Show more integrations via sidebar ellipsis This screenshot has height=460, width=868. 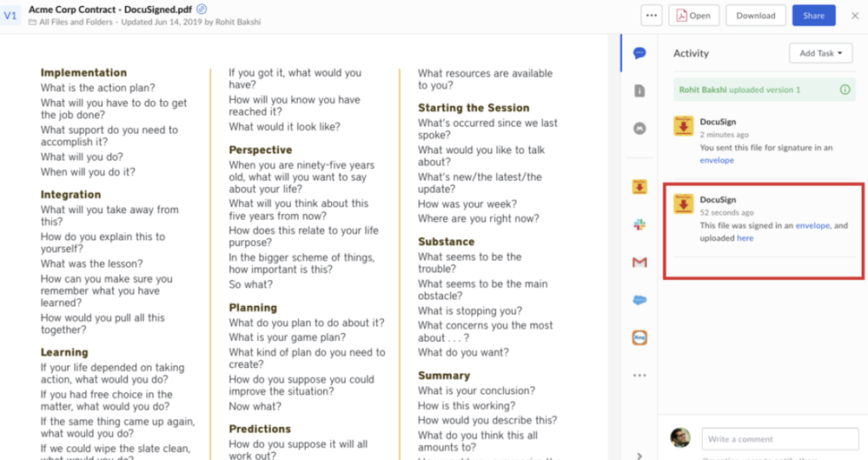tap(639, 376)
